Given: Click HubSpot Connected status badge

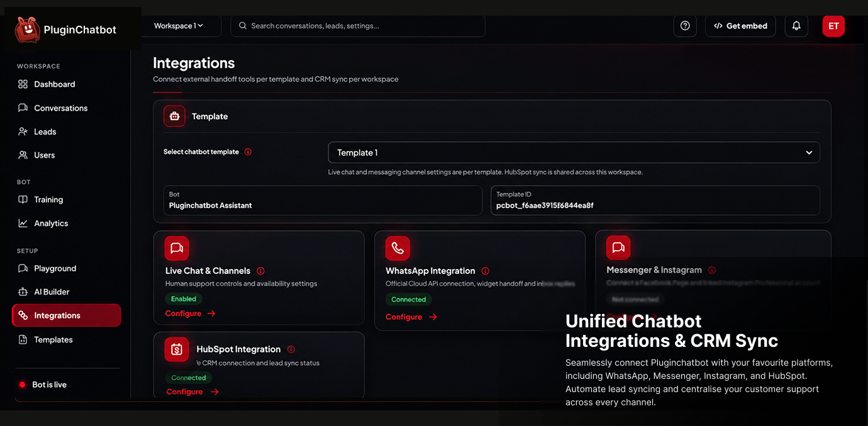Looking at the screenshot, I should pos(189,378).
